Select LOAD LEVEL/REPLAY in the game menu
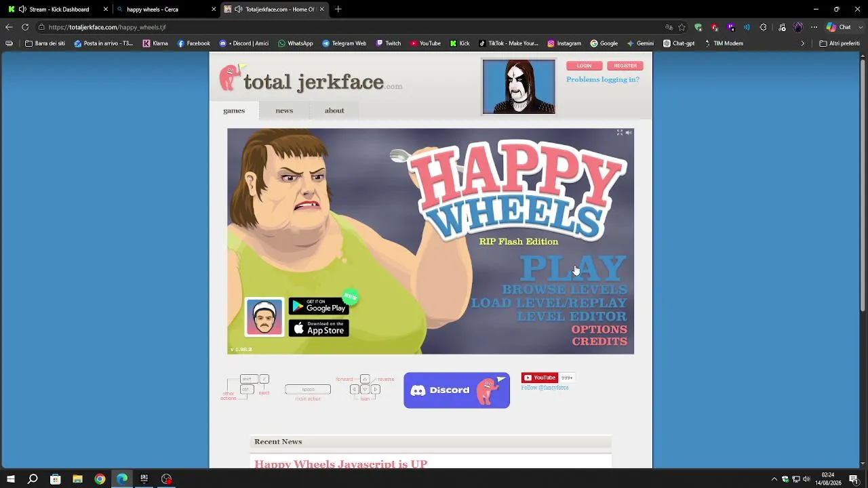Viewport: 868px width, 488px height. click(549, 303)
